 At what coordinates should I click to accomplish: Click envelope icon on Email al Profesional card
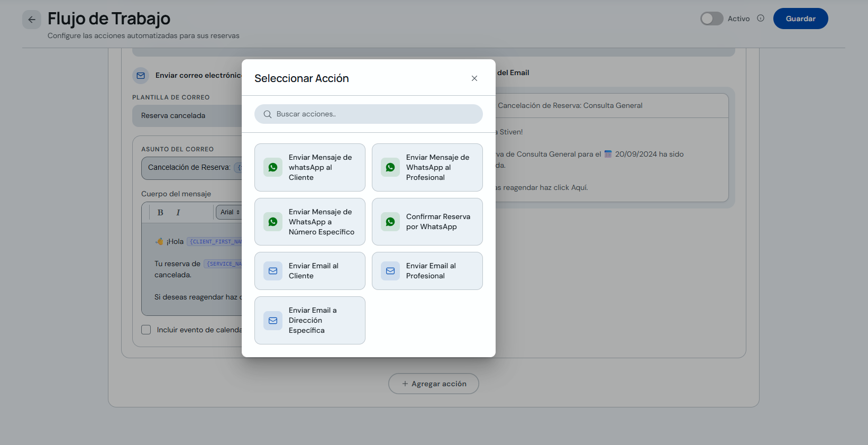pyautogui.click(x=390, y=271)
